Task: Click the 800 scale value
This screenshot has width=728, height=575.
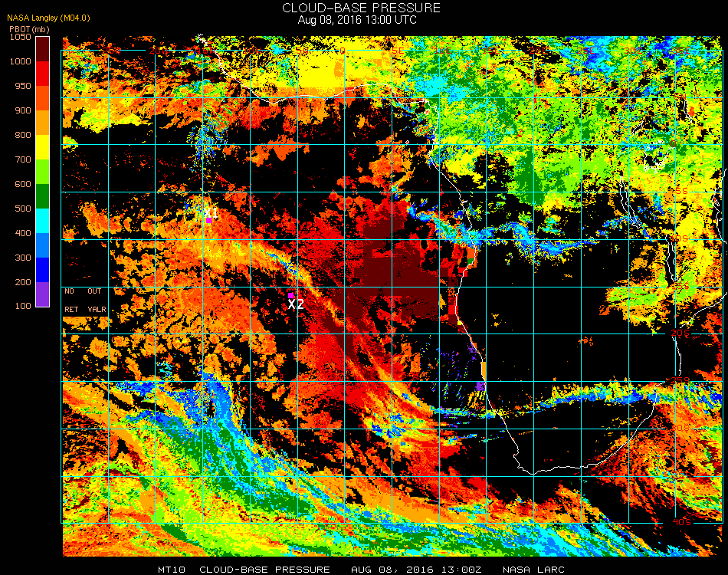Action: (x=23, y=135)
